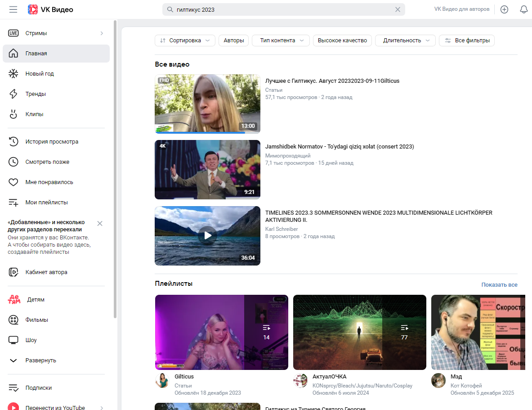This screenshot has width=532, height=410.
Task: Click the Кабинет автора icon
Action: point(13,272)
